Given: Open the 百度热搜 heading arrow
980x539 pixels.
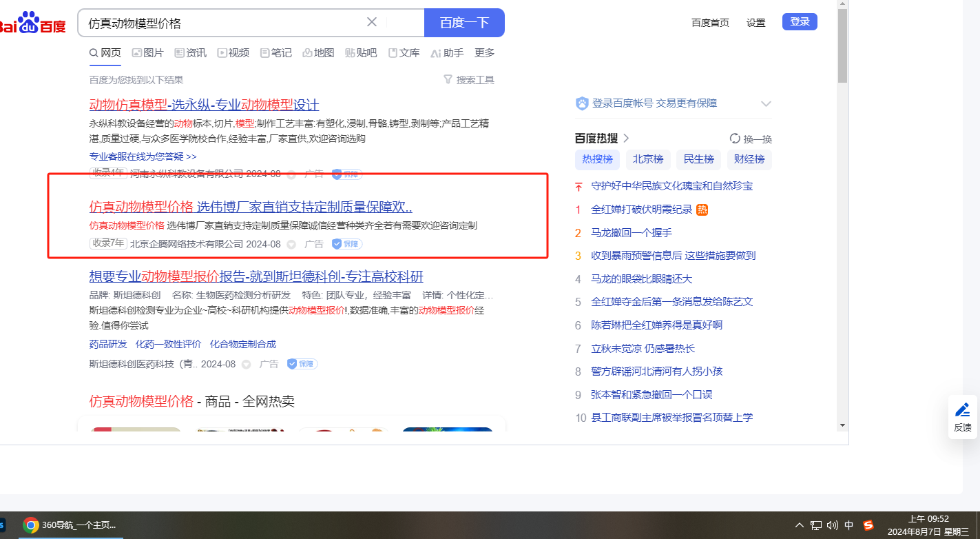Looking at the screenshot, I should tap(626, 138).
